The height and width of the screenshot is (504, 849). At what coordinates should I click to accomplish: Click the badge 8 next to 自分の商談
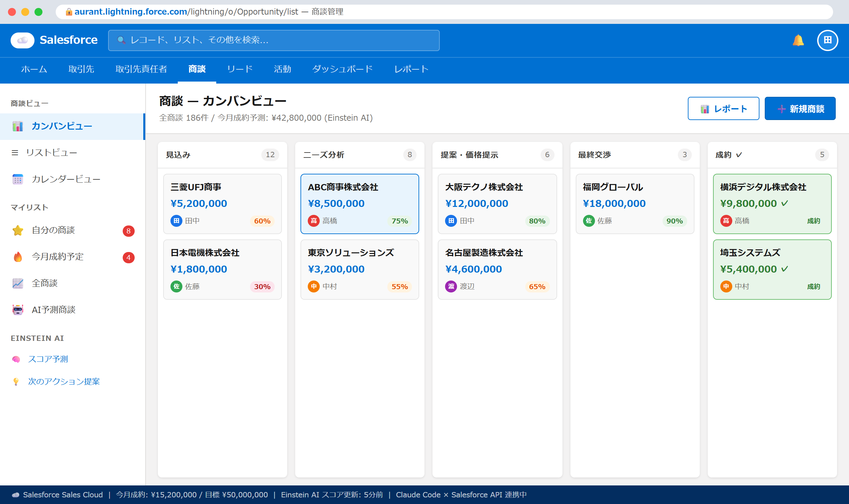point(128,231)
